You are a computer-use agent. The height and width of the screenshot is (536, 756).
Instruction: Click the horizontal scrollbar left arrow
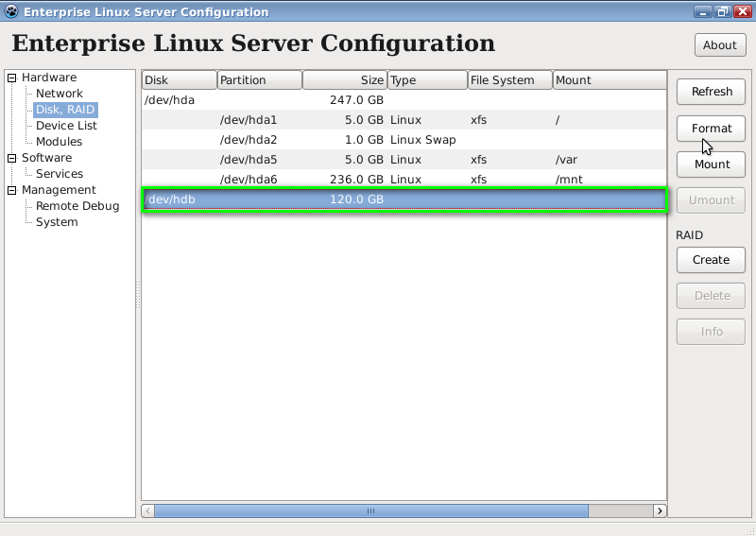point(148,510)
